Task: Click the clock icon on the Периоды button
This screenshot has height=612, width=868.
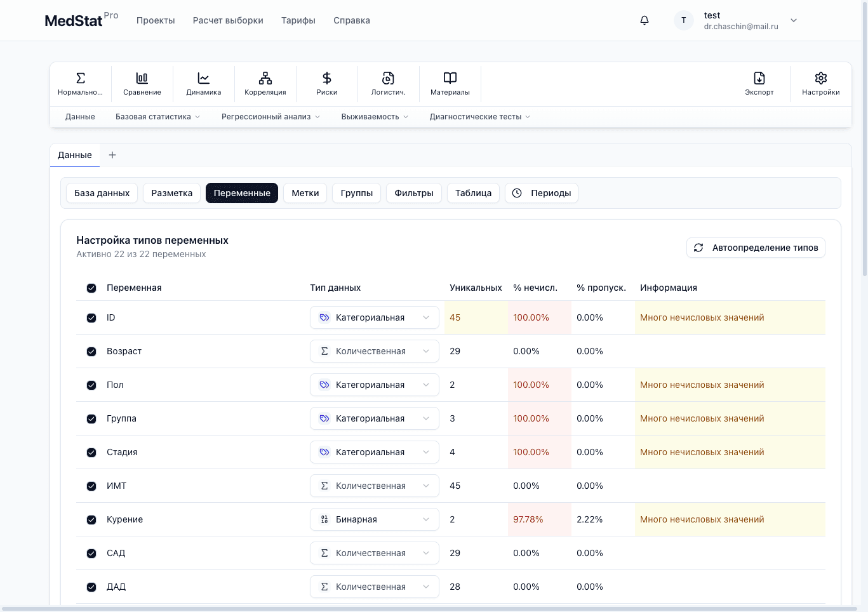Action: click(x=517, y=193)
